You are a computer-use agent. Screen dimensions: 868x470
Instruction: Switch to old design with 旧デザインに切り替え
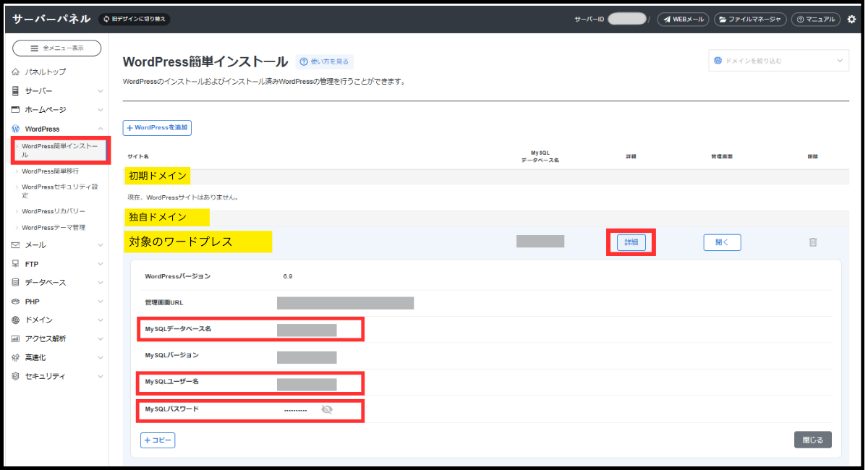click(135, 20)
